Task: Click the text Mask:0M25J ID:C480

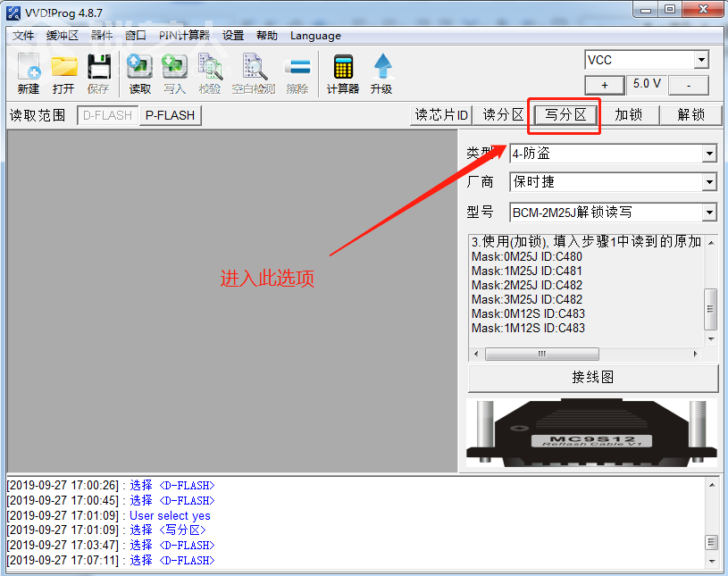Action: 526,256
